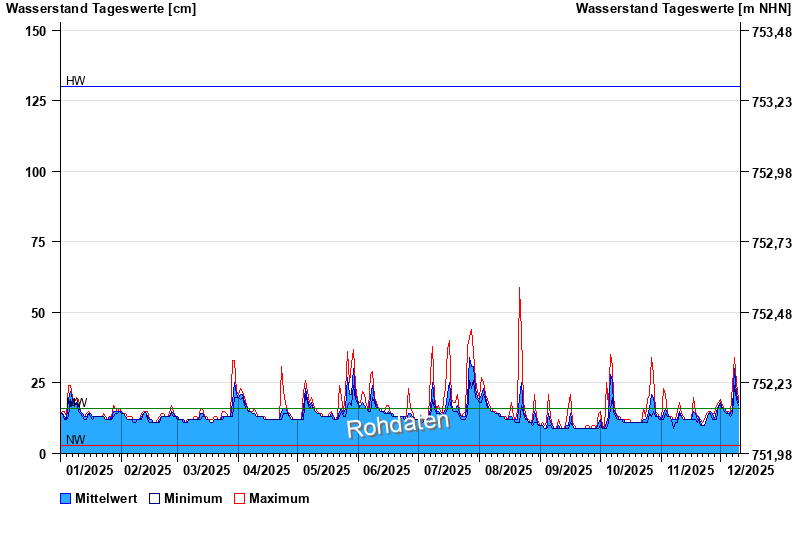Click the 50 value on the left axis

coord(40,313)
